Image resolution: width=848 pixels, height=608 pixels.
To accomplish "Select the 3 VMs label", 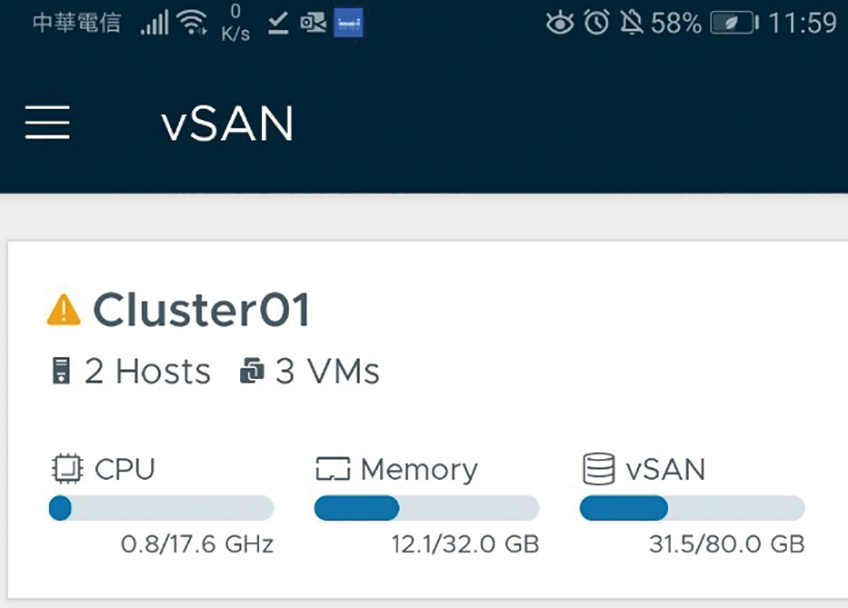I will (328, 371).
